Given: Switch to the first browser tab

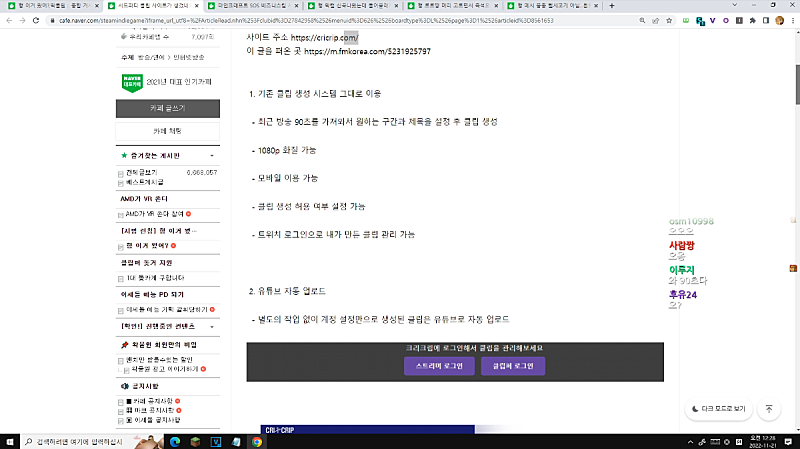Looking at the screenshot, I should [x=53, y=6].
